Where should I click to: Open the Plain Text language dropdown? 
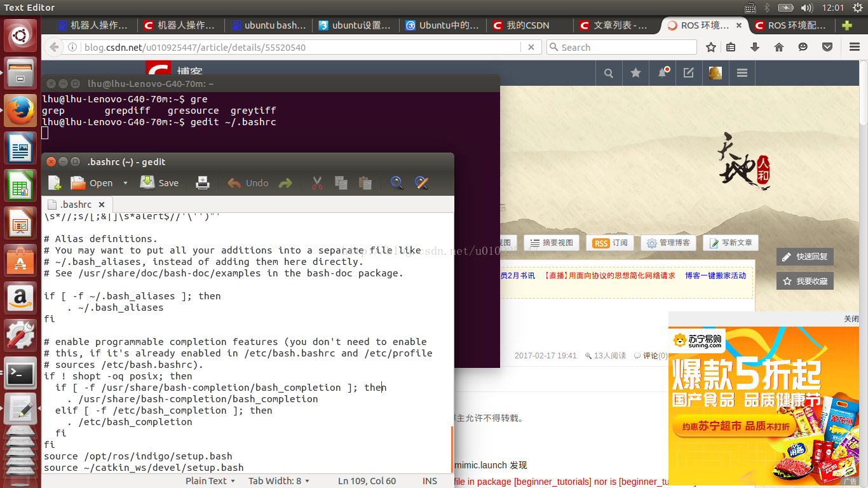(x=210, y=481)
